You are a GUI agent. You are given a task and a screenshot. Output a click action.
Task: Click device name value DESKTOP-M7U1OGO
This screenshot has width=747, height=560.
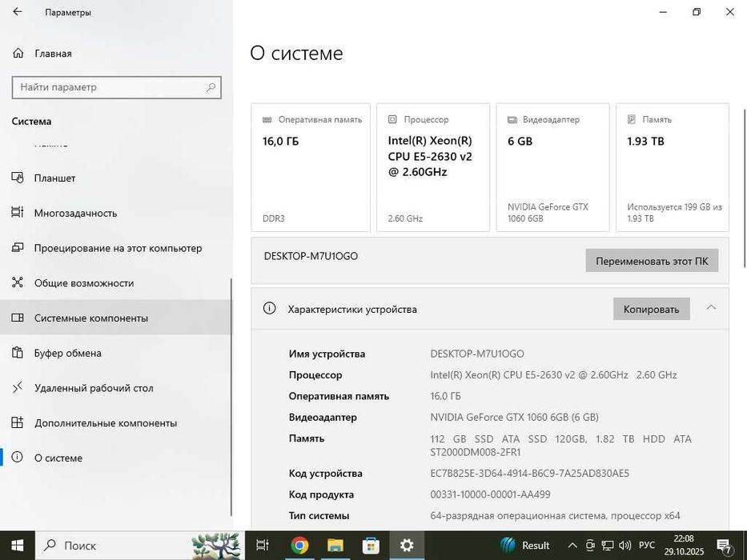coord(477,354)
